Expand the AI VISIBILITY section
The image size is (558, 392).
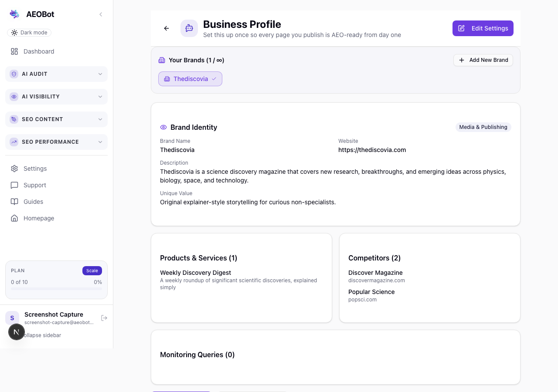tap(56, 97)
